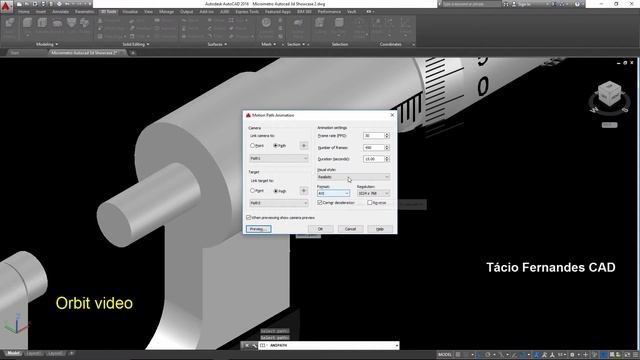Image resolution: width=640 pixels, height=360 pixels.
Task: Select camera Point radio button
Action: coord(252,146)
